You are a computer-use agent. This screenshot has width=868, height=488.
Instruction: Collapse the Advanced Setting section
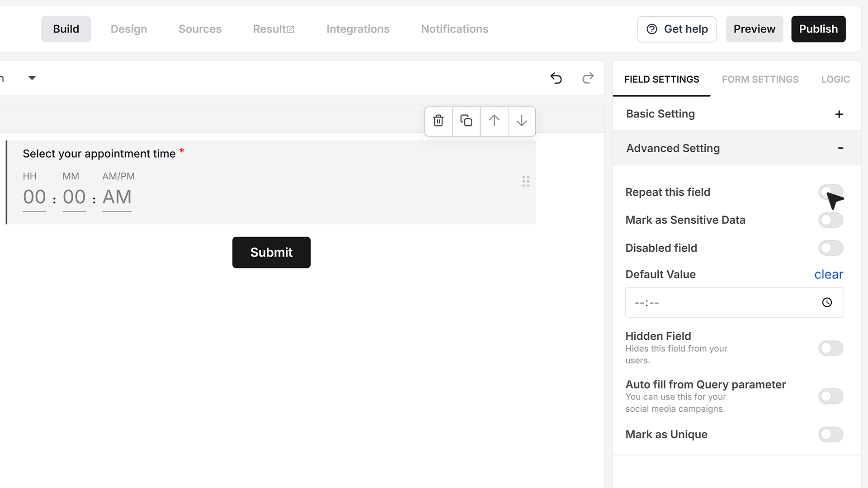coord(737,148)
